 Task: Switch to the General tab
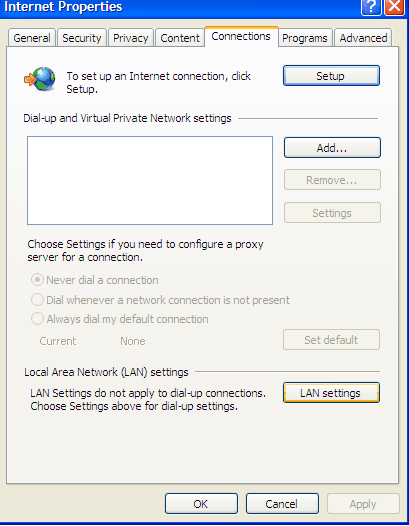[x=32, y=38]
